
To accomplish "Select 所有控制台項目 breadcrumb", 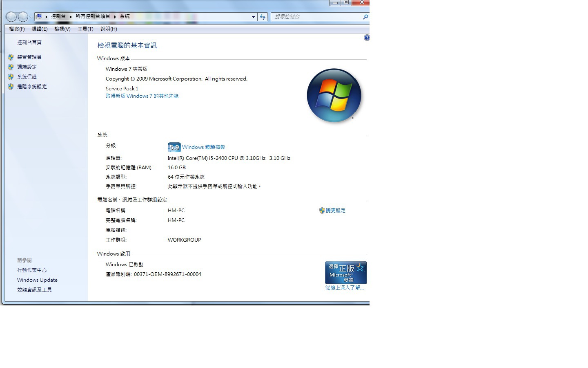I will pyautogui.click(x=93, y=16).
